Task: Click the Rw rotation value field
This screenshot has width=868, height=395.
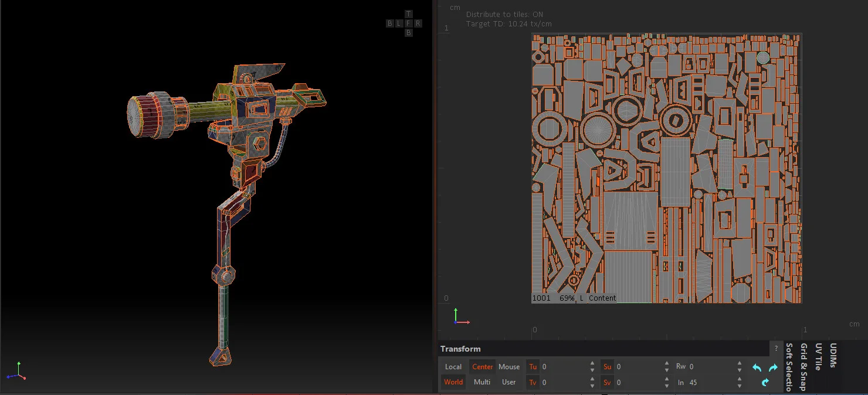Action: click(x=711, y=367)
